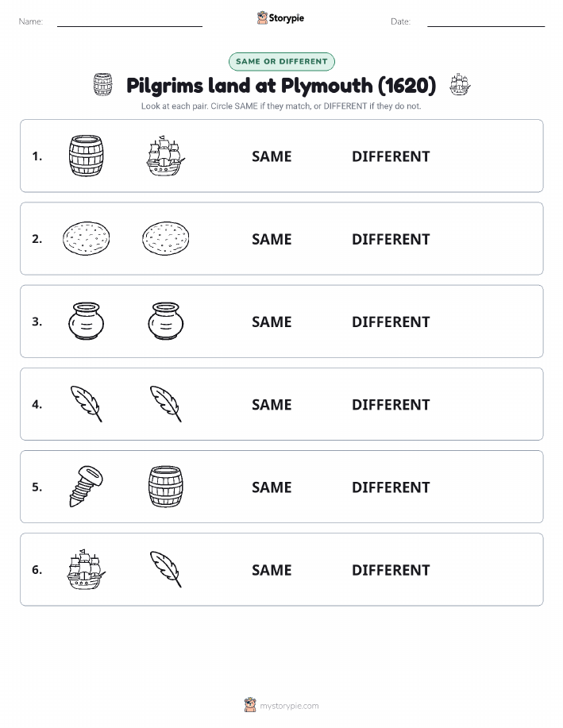Choose SAME for question 2
This screenshot has height=728, width=563.
point(272,239)
